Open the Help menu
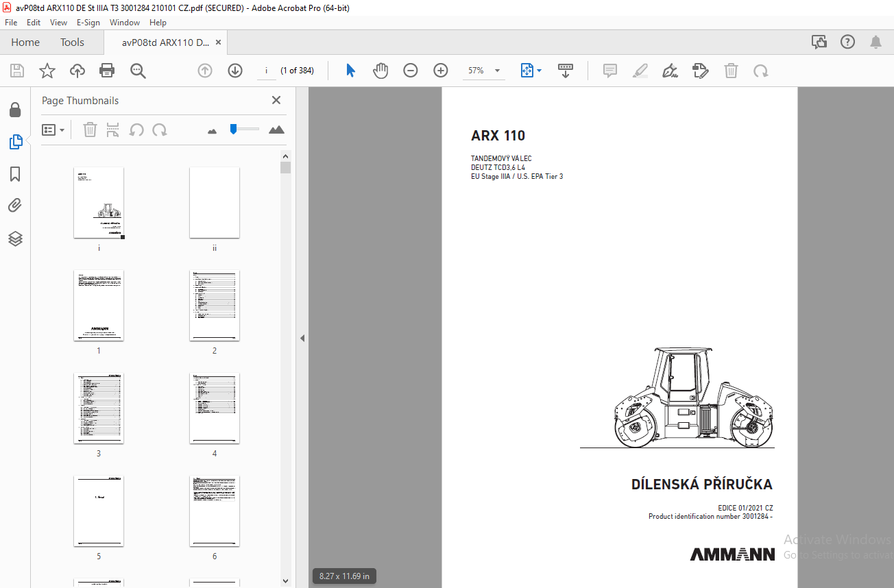The height and width of the screenshot is (588, 894). coord(158,23)
